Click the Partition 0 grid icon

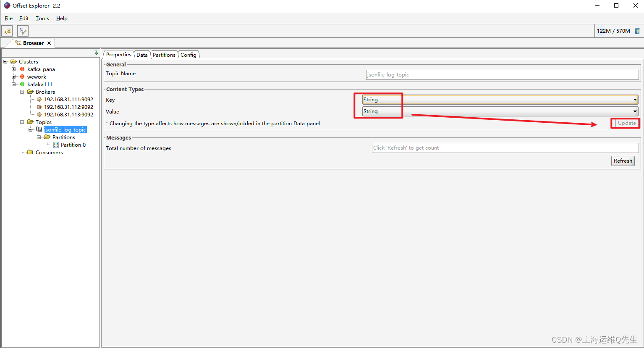pyautogui.click(x=56, y=145)
